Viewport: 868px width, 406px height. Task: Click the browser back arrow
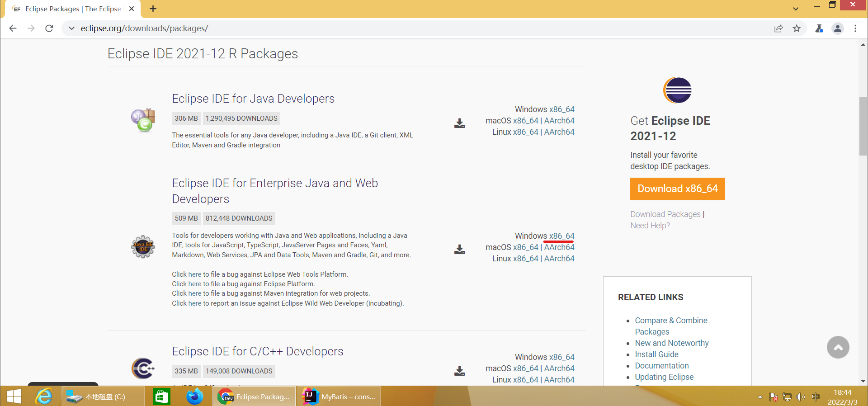[13, 28]
